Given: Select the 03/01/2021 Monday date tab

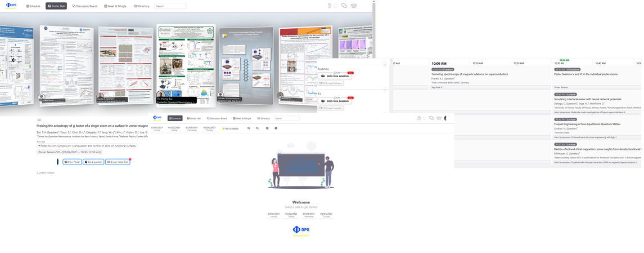Looking at the screenshot, I should coord(156,128).
